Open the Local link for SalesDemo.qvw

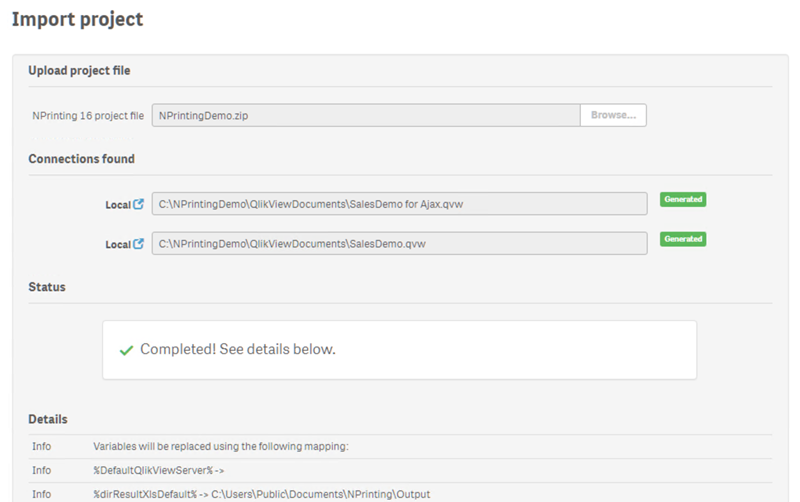118,245
